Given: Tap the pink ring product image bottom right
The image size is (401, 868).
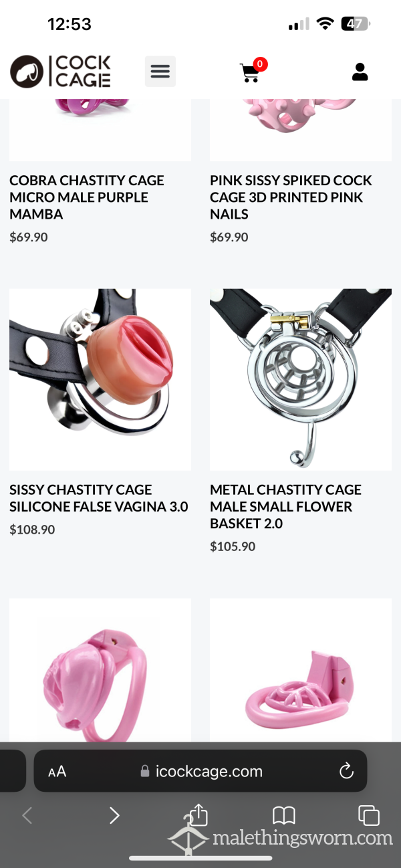Looking at the screenshot, I should pos(301,670).
